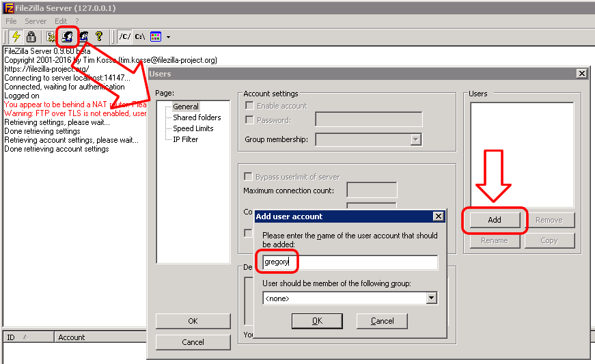Click 'Done retrieving account settings' log line
595x364 pixels.
57,149
